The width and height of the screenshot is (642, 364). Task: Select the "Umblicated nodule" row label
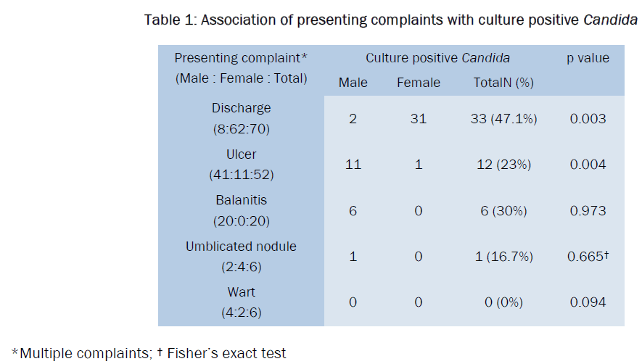pos(242,247)
